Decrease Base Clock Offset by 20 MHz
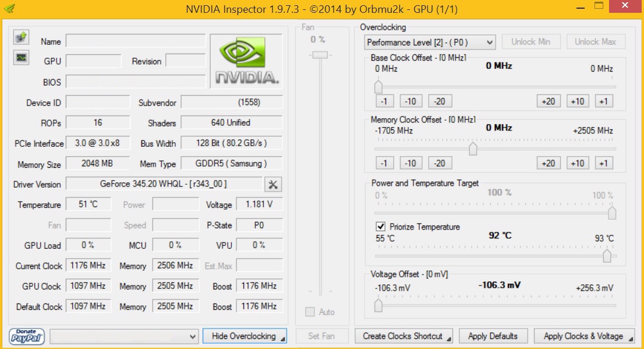The height and width of the screenshot is (349, 644). point(440,101)
